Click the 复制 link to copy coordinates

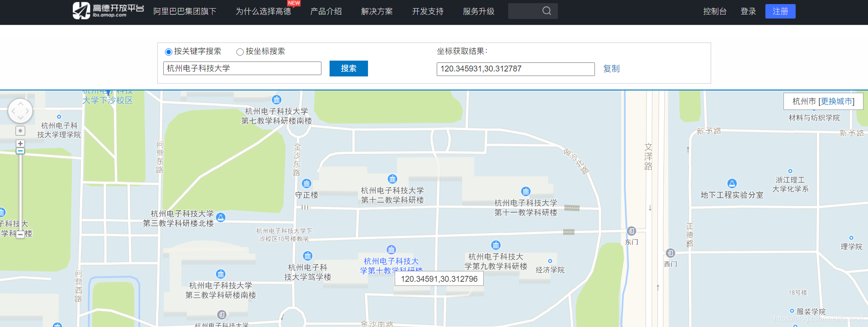612,69
